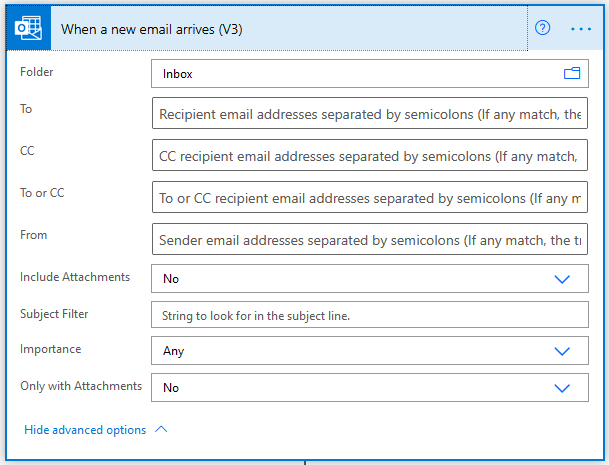This screenshot has height=465, width=609.
Task: Click the Outlook connector icon in header
Action: [29, 28]
